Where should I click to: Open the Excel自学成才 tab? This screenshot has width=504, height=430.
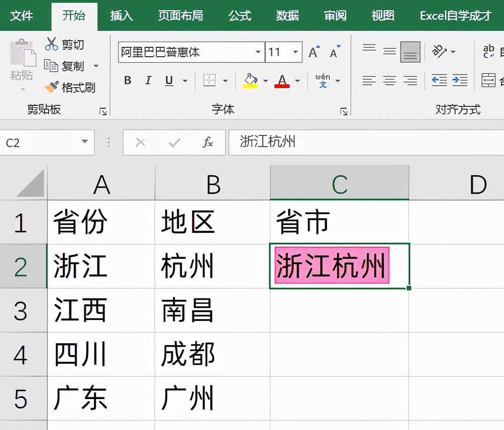[x=456, y=15]
